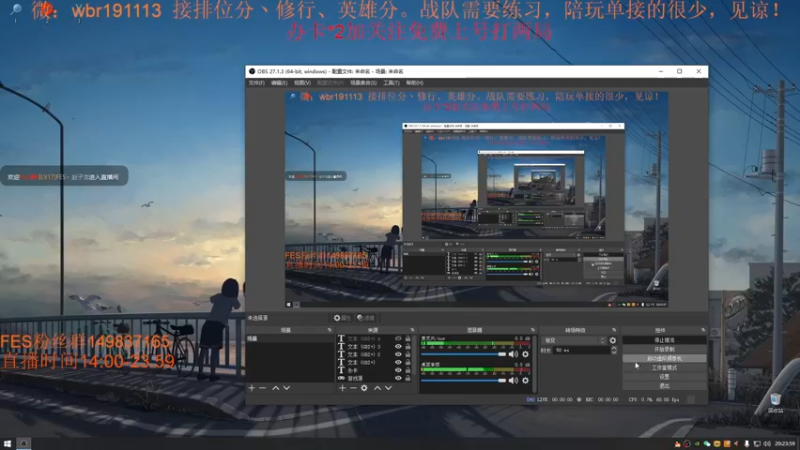Toggle lock on last source in list
800x450 pixels.
408,378
